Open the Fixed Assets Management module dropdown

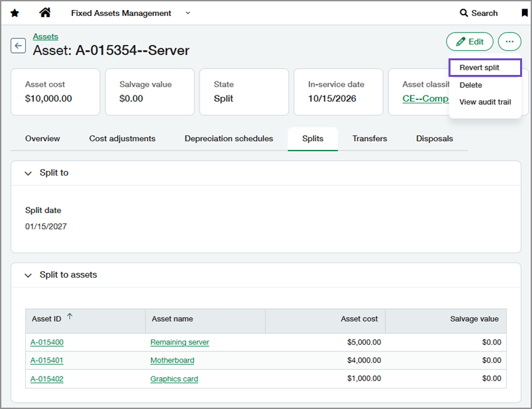click(131, 13)
